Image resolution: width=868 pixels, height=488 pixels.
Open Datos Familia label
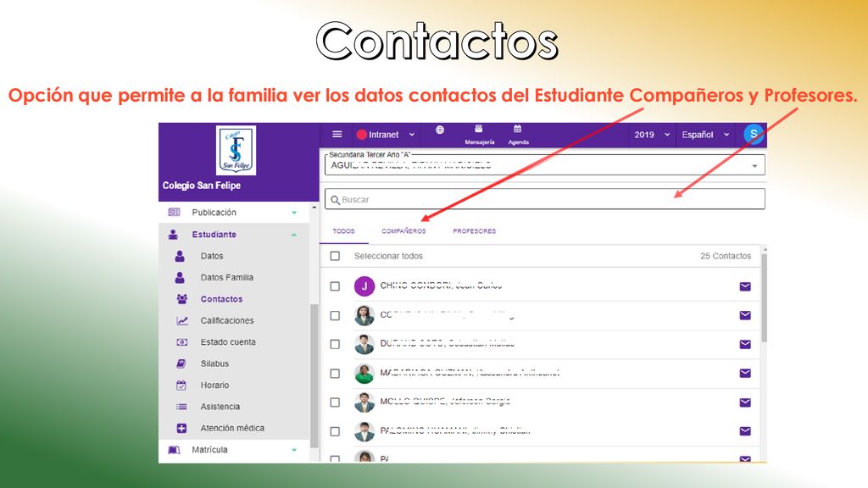(227, 278)
